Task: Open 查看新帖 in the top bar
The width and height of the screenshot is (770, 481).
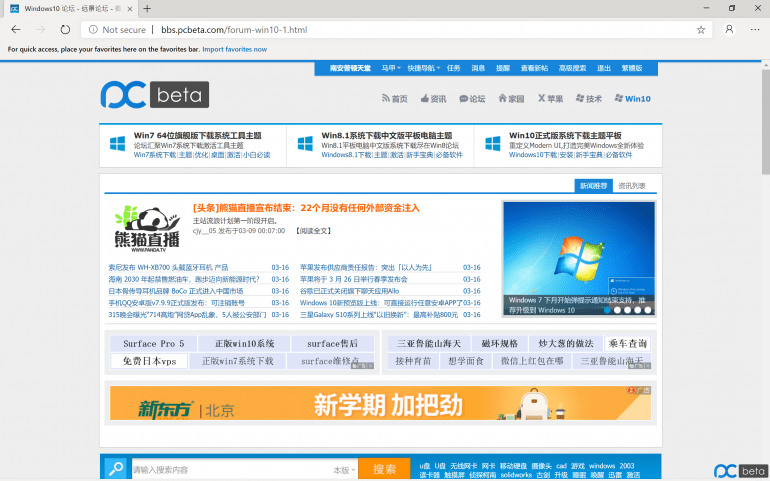Action: [534, 68]
